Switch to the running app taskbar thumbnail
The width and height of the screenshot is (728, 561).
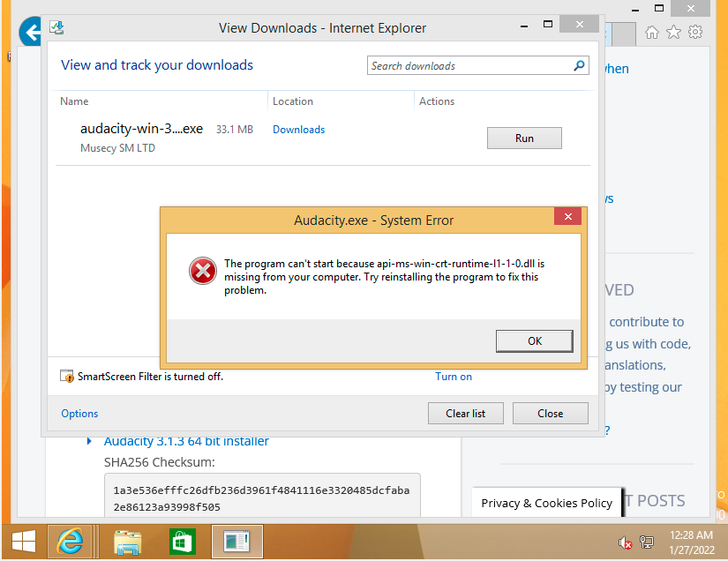[237, 542]
